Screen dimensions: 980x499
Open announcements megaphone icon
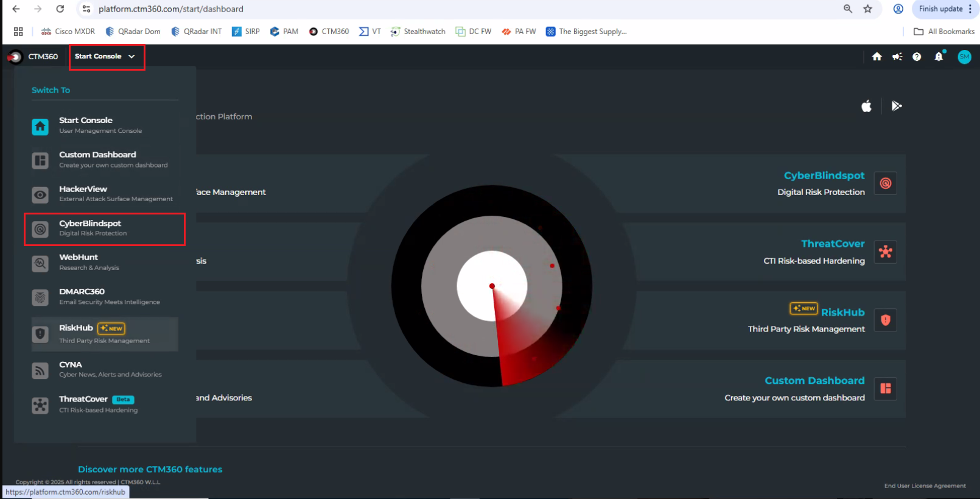coord(897,57)
